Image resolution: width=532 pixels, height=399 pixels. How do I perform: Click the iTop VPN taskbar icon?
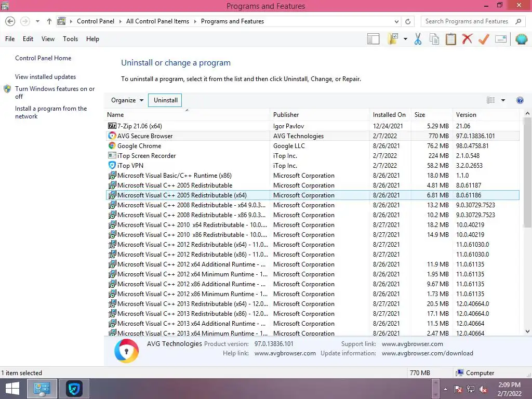click(74, 389)
